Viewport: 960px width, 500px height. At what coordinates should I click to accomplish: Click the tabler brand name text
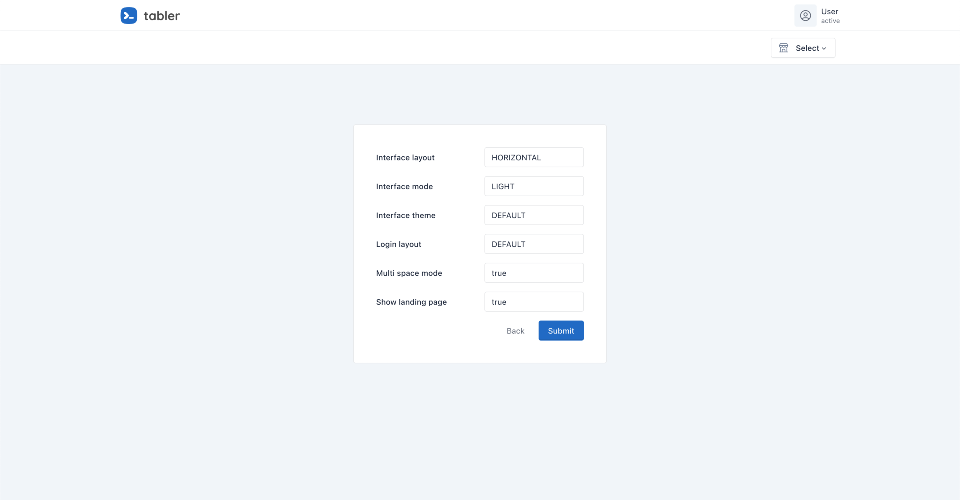[162, 16]
